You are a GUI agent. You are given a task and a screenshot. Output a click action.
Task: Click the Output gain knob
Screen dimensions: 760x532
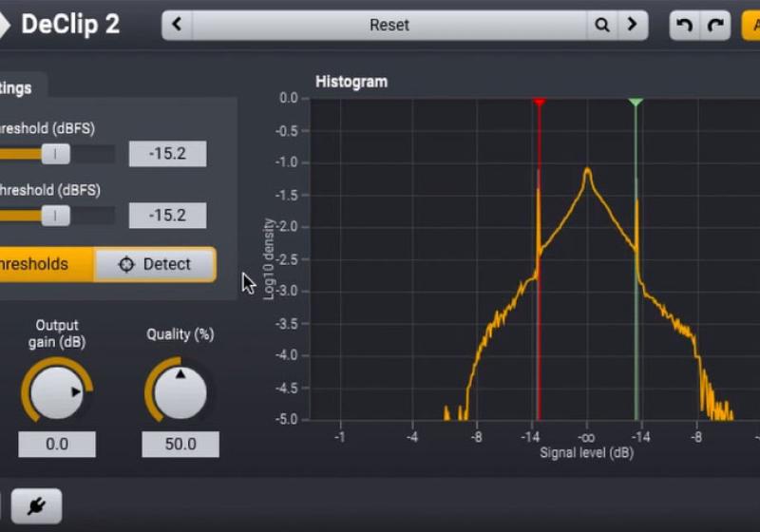click(56, 391)
